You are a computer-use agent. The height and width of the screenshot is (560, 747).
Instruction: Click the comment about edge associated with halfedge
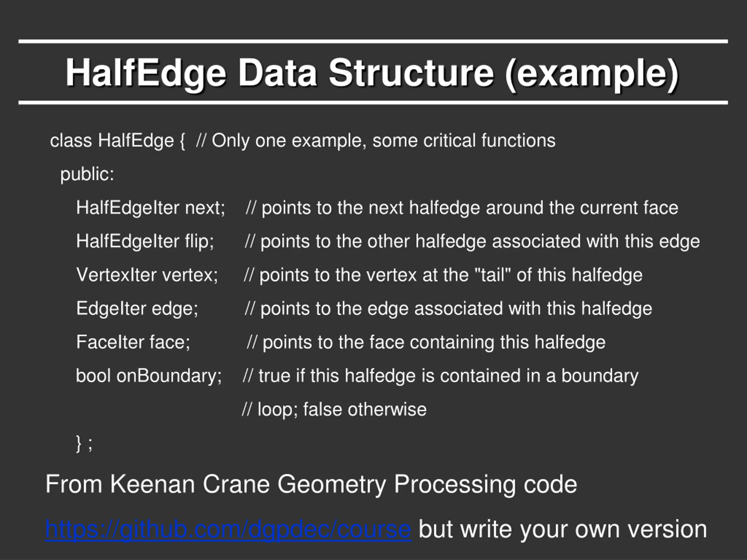click(448, 309)
